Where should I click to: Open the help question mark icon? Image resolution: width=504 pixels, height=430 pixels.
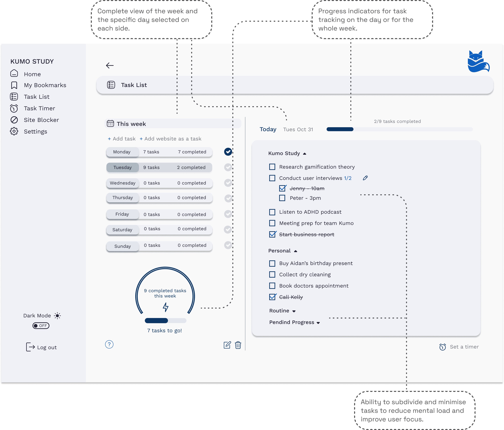click(109, 344)
